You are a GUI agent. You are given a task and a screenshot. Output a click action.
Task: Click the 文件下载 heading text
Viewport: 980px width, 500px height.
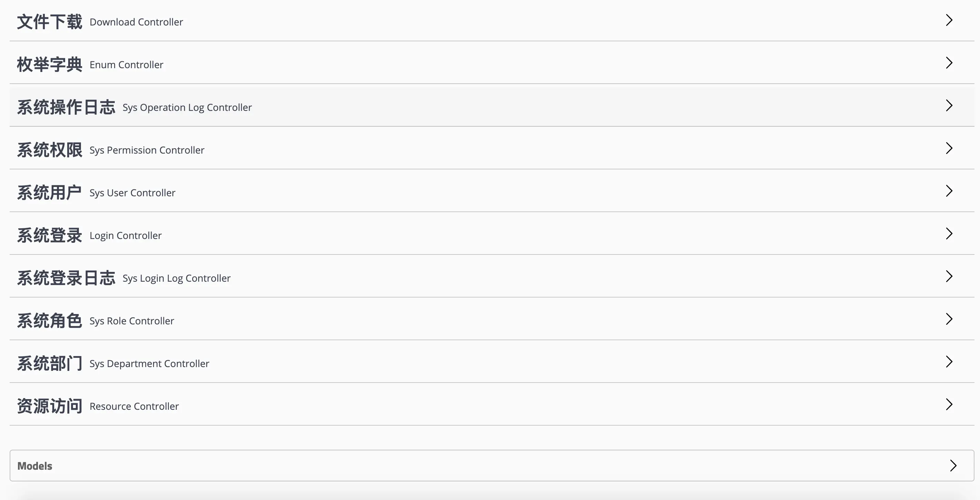(x=50, y=21)
